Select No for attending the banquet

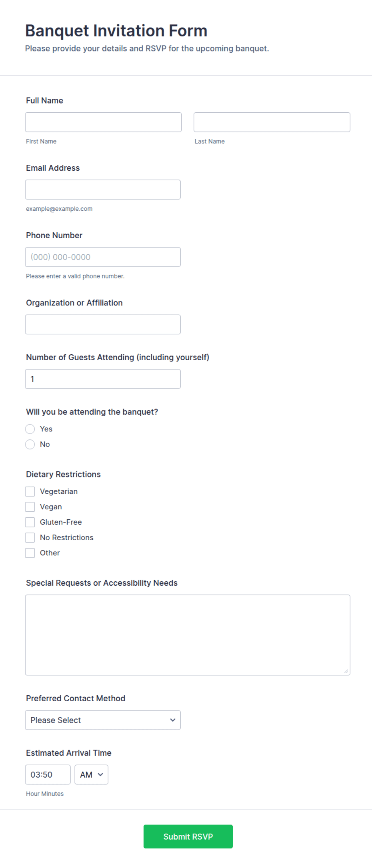tap(30, 444)
